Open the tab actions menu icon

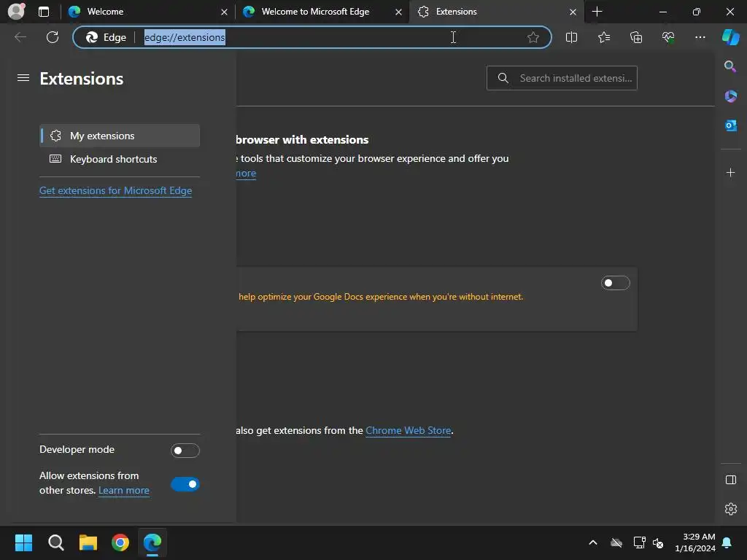pyautogui.click(x=43, y=12)
